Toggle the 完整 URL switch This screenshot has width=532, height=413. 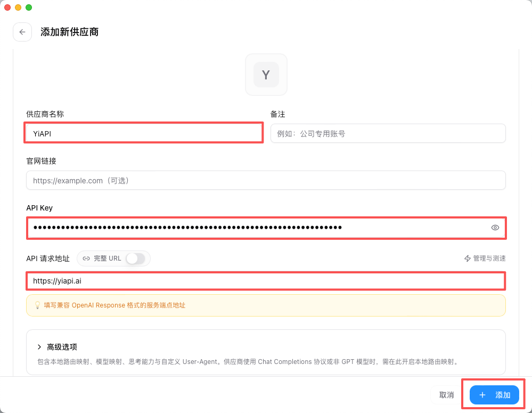coord(135,258)
